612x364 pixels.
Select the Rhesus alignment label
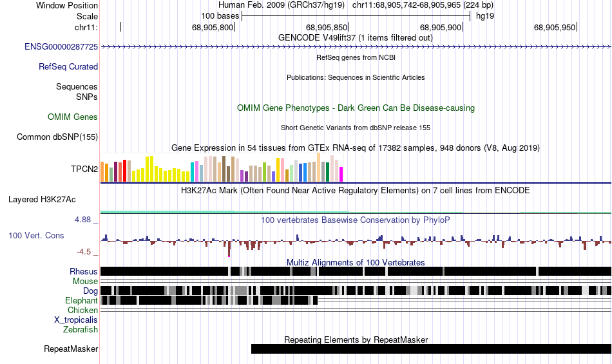(84, 271)
